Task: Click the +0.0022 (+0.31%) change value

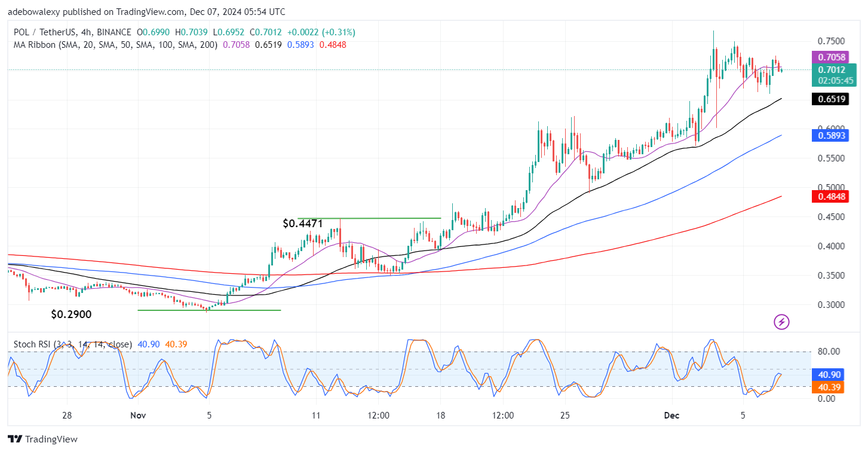Action: coord(320,32)
